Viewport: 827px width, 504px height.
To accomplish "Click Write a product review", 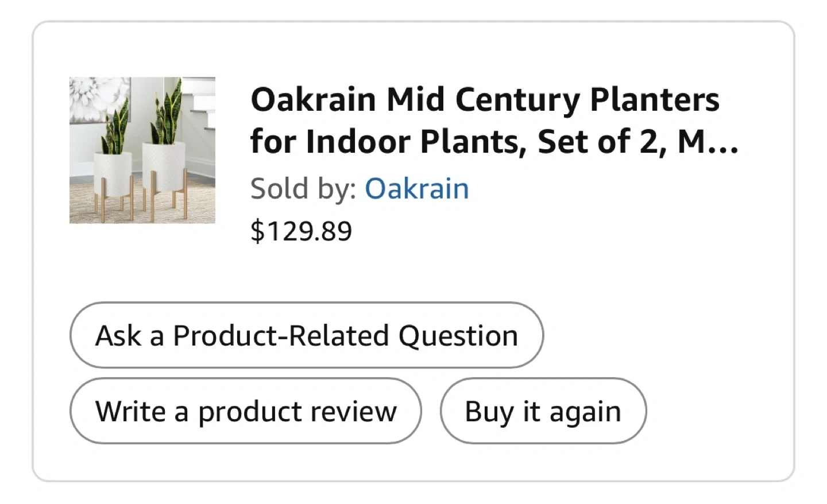I will (x=246, y=411).
